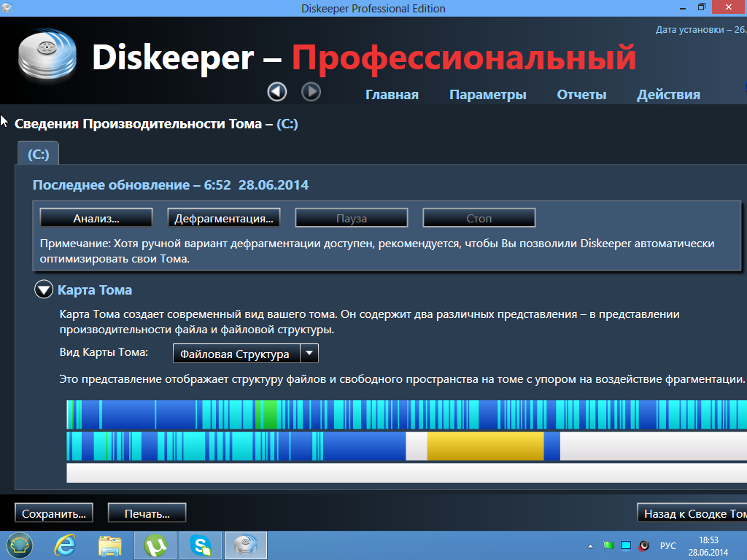This screenshot has height=560, width=747.
Task: Select the (C:) volume tab
Action: point(38,153)
